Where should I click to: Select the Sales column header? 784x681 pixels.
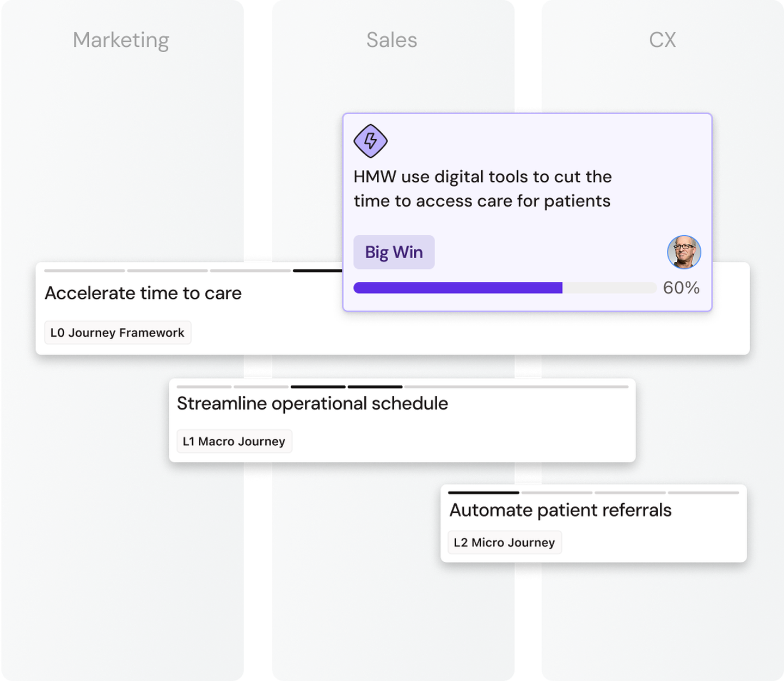391,40
